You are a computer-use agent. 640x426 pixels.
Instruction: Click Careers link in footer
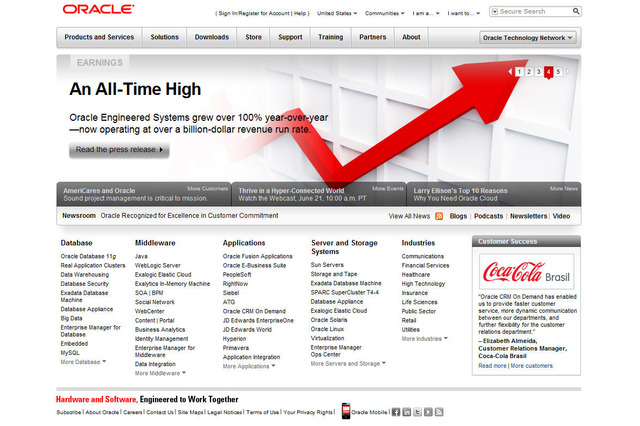pyautogui.click(x=132, y=413)
